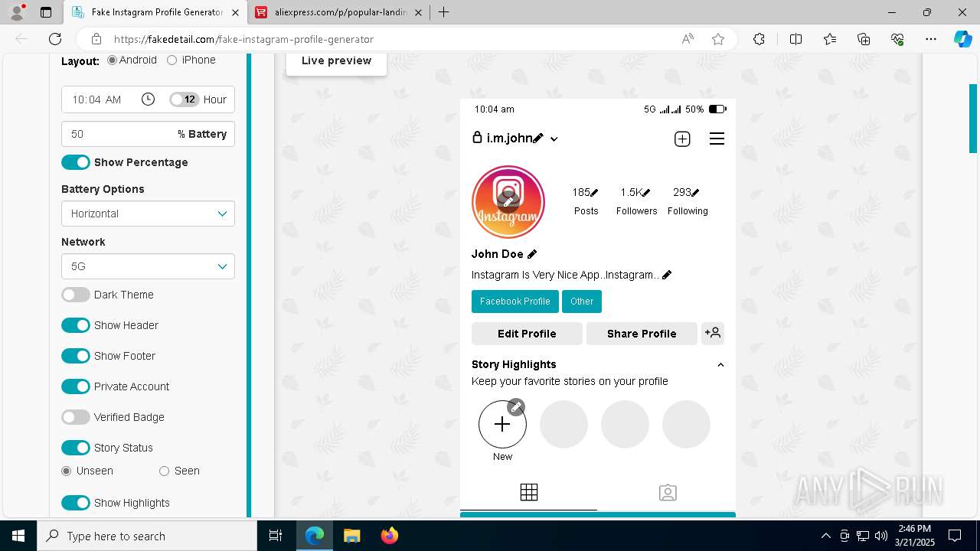Click the browser address bar URL
This screenshot has height=551, width=980.
[x=243, y=39]
